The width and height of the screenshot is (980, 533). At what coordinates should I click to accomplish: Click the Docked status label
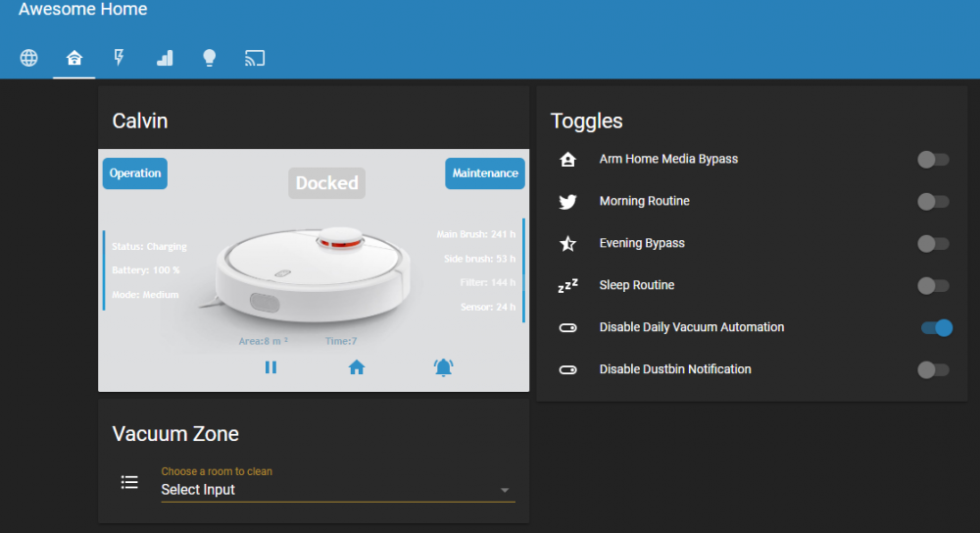[x=327, y=183]
